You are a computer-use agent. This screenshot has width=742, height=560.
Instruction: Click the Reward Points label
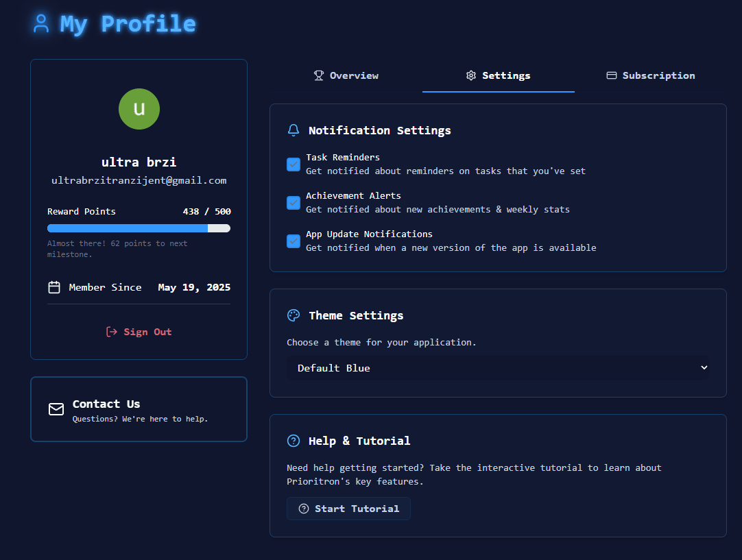(82, 211)
